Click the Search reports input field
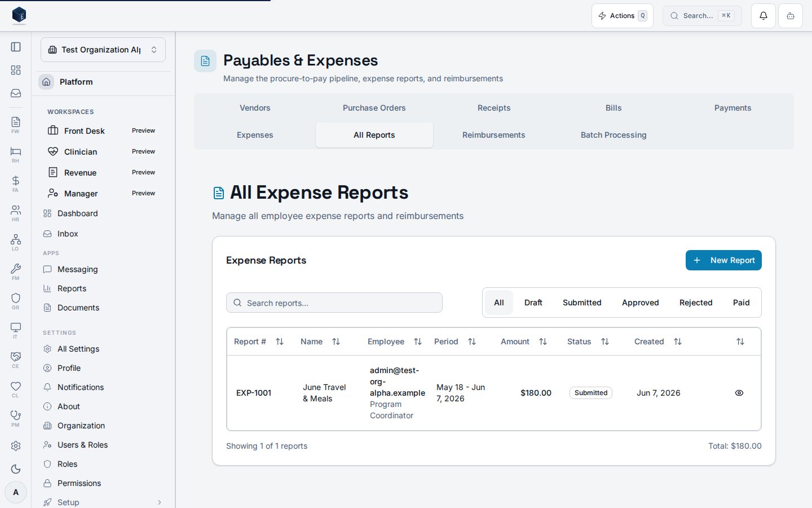The height and width of the screenshot is (508, 812). coord(334,303)
